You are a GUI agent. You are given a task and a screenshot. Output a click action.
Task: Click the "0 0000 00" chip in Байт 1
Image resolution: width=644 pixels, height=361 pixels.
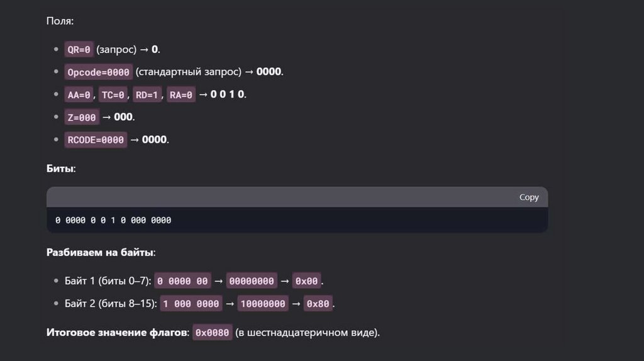point(182,281)
